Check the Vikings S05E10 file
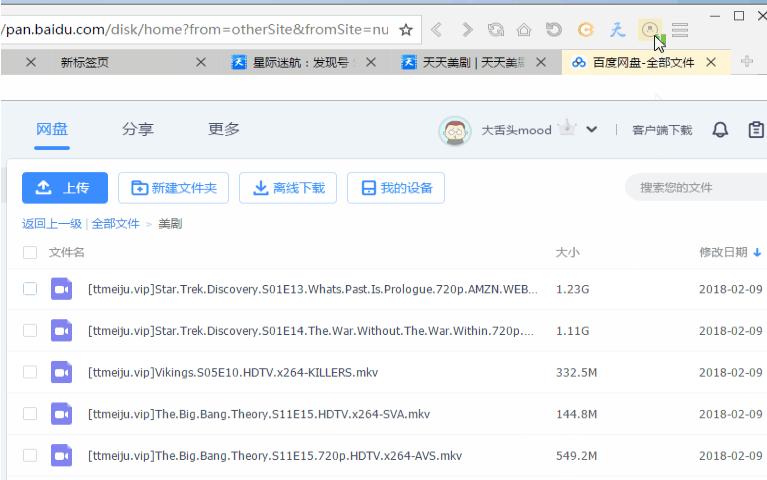767x480 pixels. click(x=30, y=372)
